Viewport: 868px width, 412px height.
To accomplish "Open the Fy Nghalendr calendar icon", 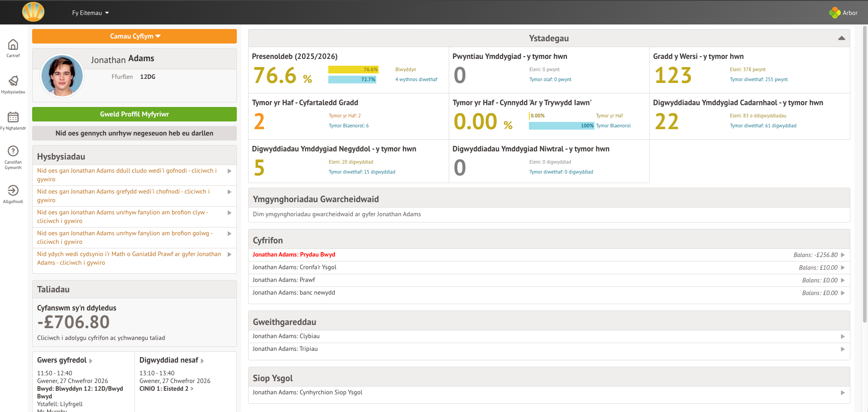I will (13, 117).
